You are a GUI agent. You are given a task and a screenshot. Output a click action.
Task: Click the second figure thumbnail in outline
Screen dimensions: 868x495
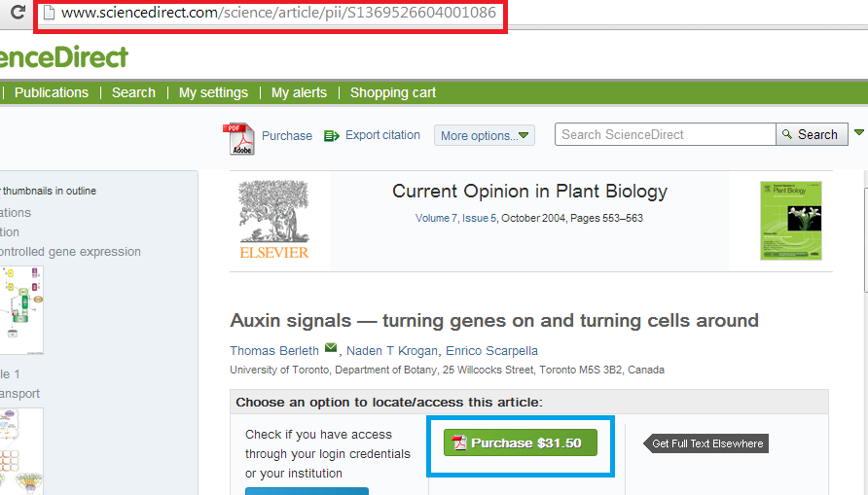(x=21, y=451)
